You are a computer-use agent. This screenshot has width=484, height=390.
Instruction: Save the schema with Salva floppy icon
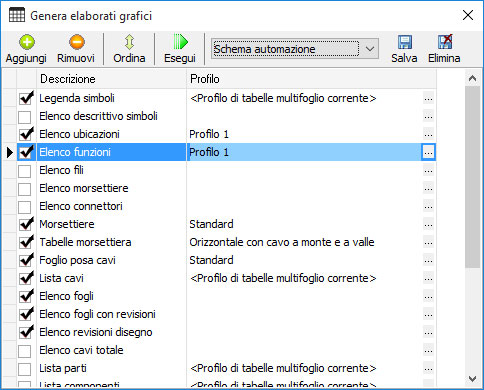tap(405, 42)
